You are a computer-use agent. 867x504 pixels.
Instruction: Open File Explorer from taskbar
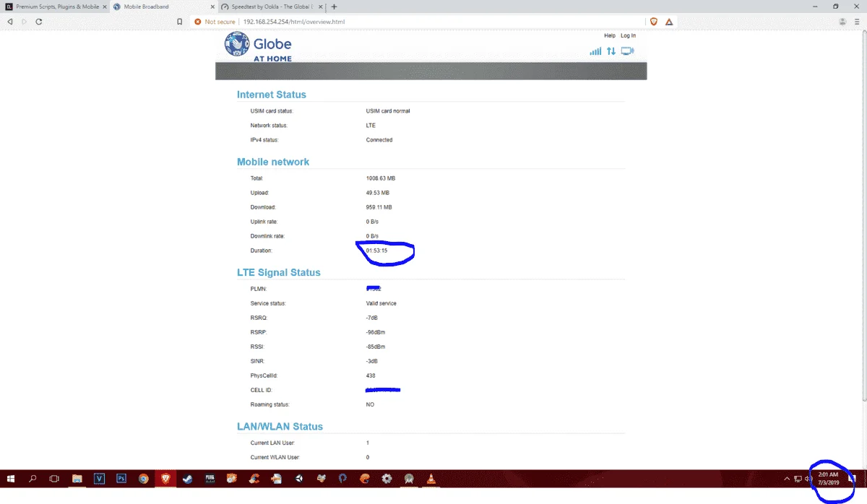tap(77, 478)
